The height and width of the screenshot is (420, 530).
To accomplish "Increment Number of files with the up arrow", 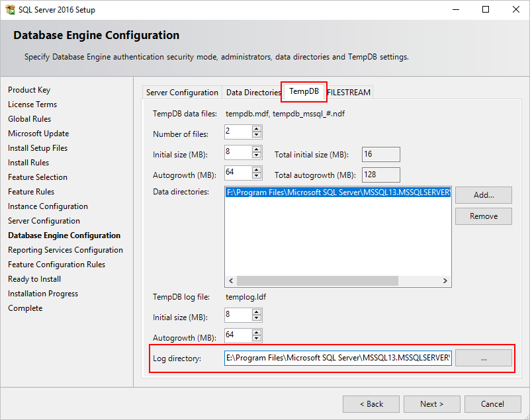I will point(256,129).
